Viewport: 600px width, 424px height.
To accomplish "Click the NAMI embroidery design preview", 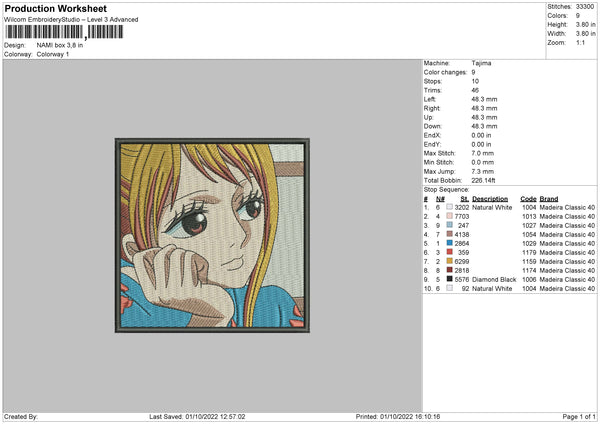I will pos(212,235).
